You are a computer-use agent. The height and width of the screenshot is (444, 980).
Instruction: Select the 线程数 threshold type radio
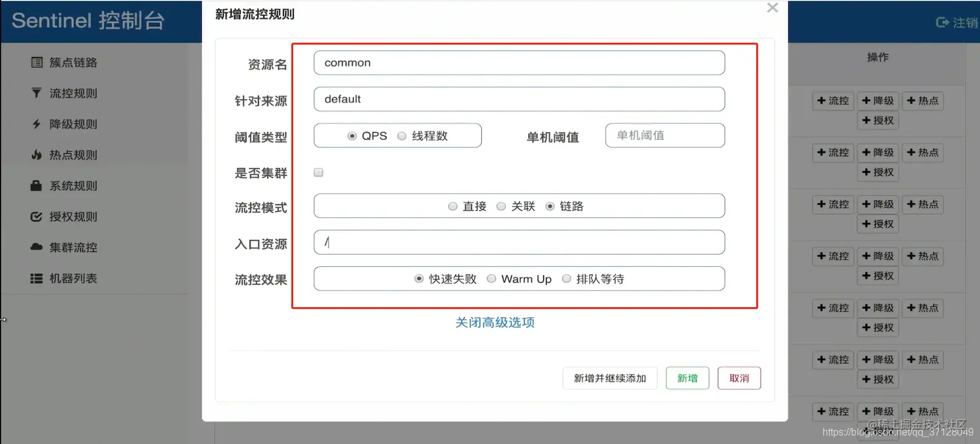(x=402, y=136)
